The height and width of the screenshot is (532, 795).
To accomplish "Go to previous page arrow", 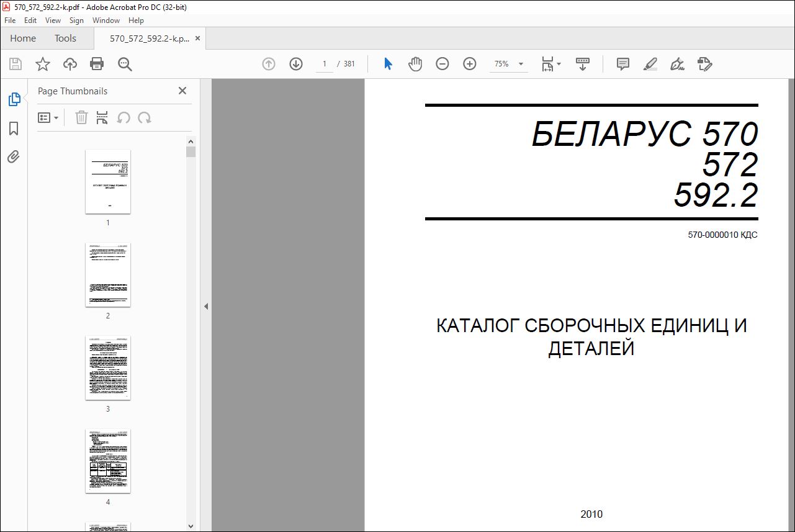I will (x=269, y=64).
